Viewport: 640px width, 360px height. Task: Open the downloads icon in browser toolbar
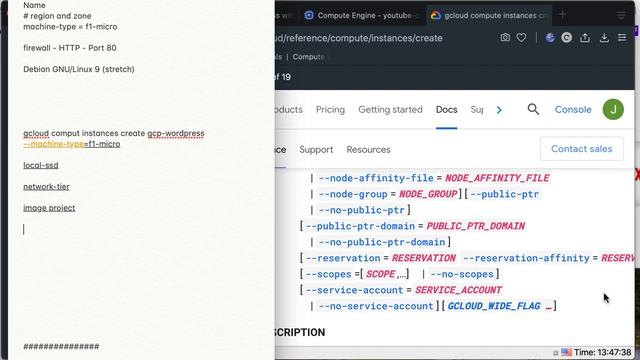click(604, 38)
